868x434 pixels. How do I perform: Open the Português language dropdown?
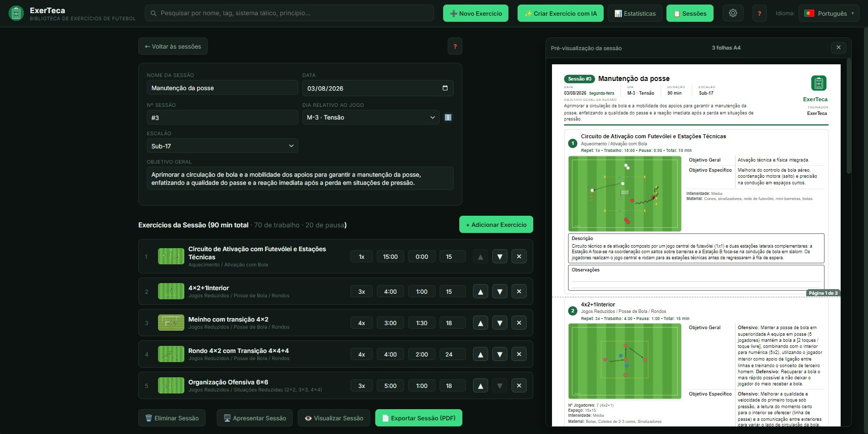828,13
